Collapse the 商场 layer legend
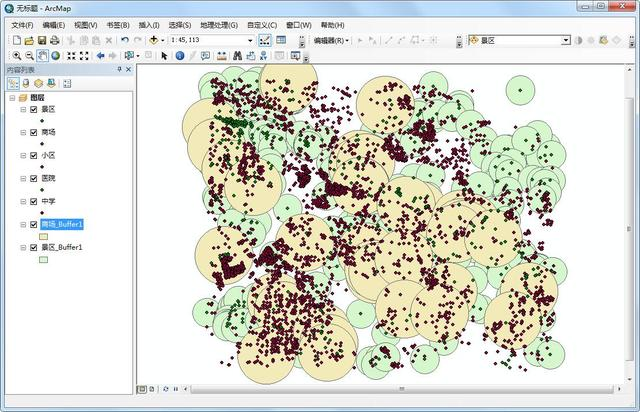Screen dimensions: 640x412 pos(23,132)
